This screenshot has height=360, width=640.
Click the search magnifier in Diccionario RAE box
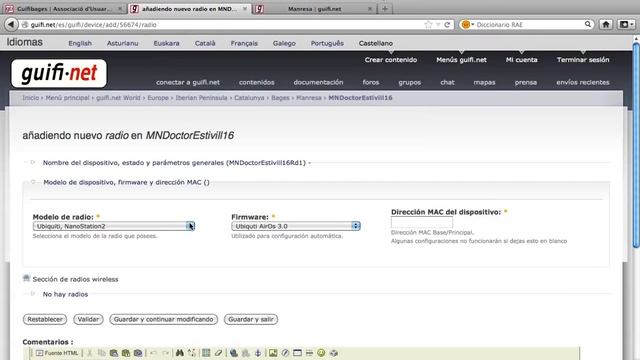pyautogui.click(x=588, y=24)
